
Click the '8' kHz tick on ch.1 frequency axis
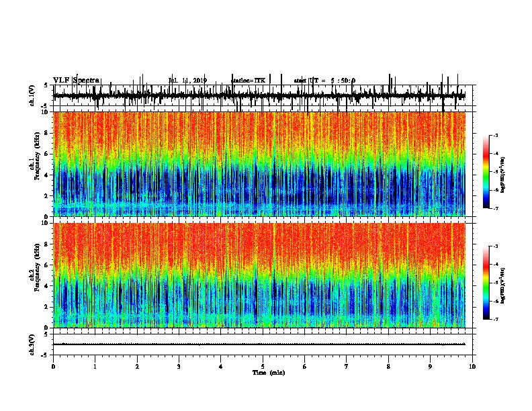tap(47, 133)
